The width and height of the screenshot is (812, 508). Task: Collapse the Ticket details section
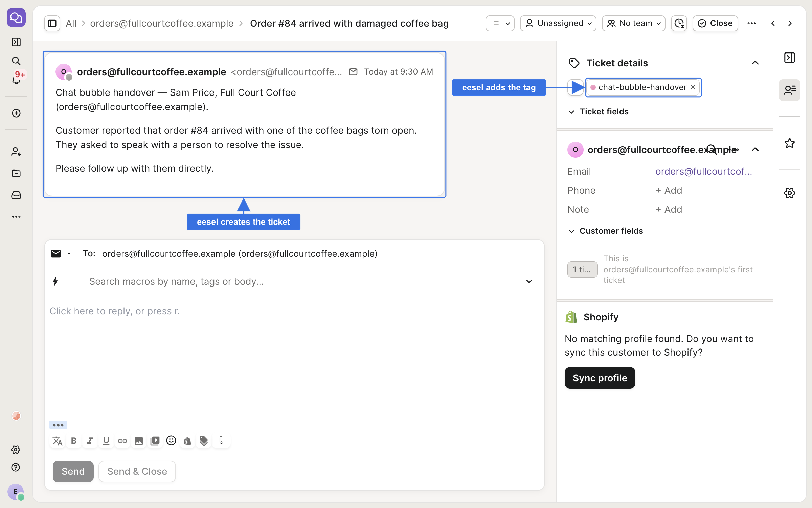pos(755,63)
